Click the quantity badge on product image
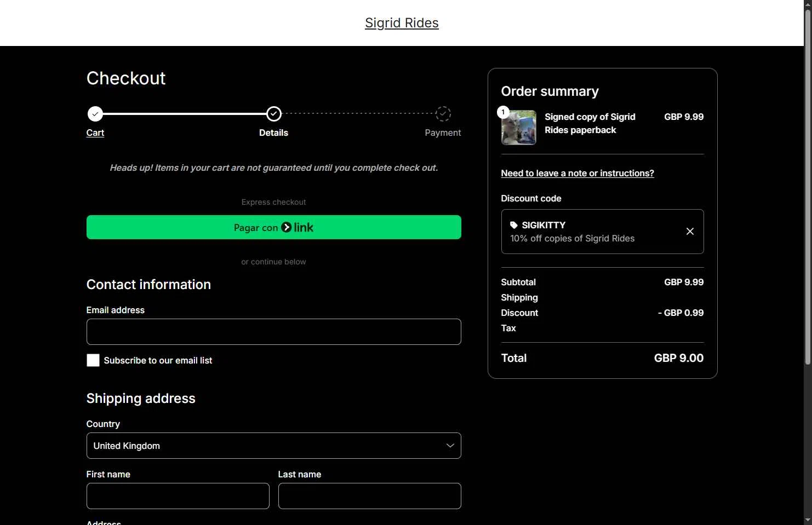 [x=503, y=112]
